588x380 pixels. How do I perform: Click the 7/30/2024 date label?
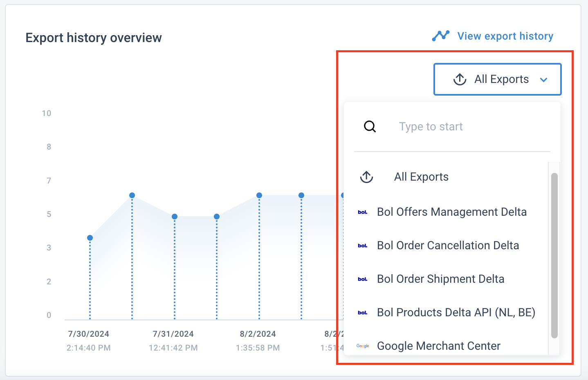tap(89, 334)
